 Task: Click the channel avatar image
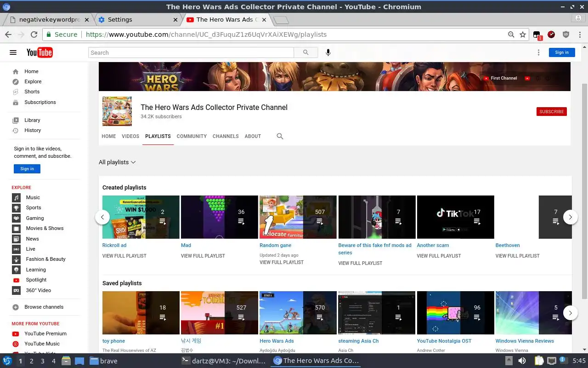click(117, 111)
